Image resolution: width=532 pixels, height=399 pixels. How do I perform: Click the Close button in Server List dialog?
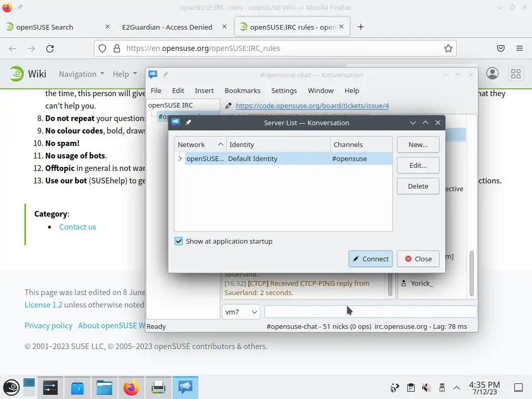click(418, 259)
